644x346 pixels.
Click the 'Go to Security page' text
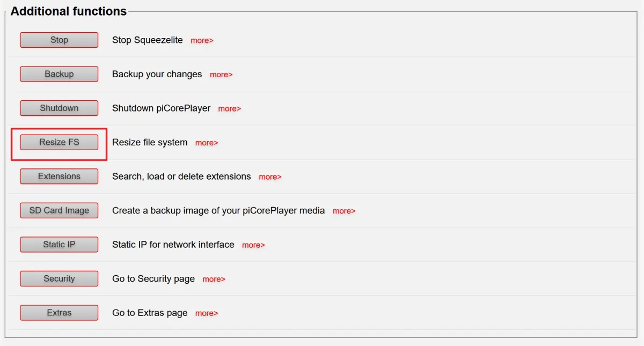coord(153,278)
